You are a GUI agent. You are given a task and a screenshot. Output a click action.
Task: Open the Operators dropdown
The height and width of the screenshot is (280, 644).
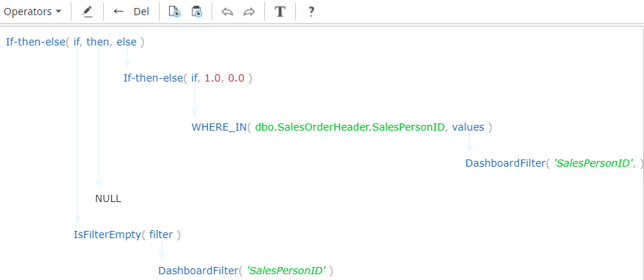coord(32,12)
